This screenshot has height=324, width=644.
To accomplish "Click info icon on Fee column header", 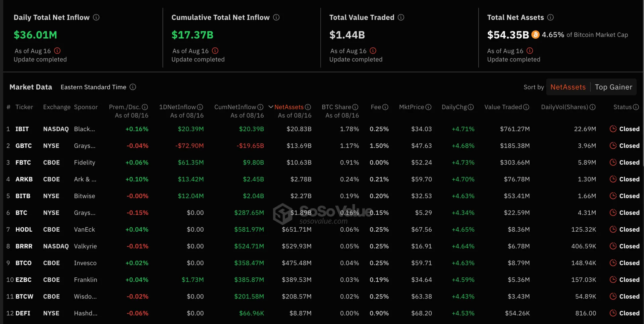I will click(385, 107).
